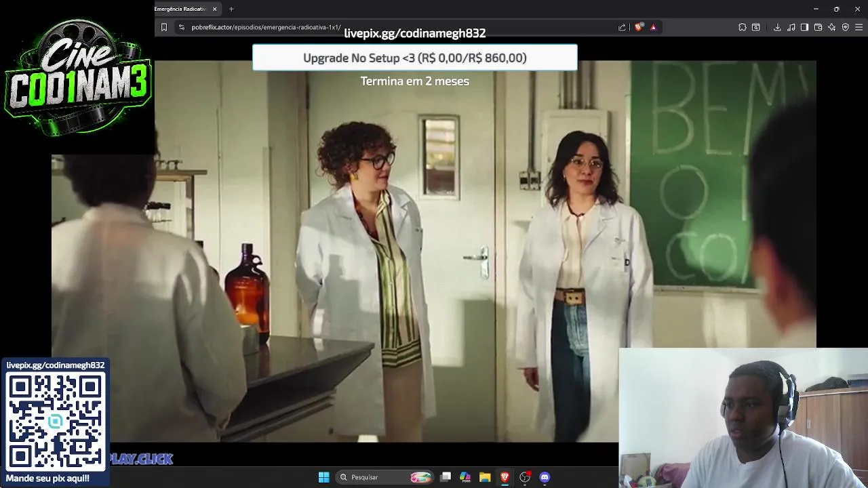Open the Brave Wallet icon
The image size is (868, 488).
tap(818, 27)
